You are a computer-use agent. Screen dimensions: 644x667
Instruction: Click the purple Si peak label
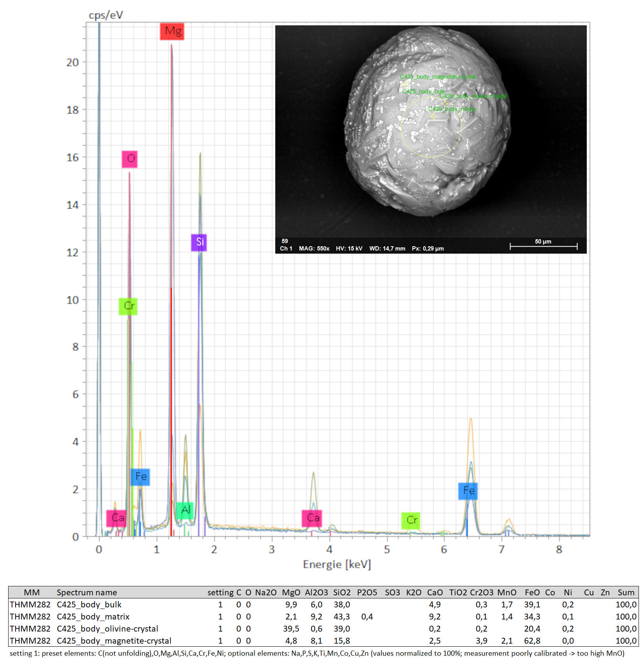point(199,242)
